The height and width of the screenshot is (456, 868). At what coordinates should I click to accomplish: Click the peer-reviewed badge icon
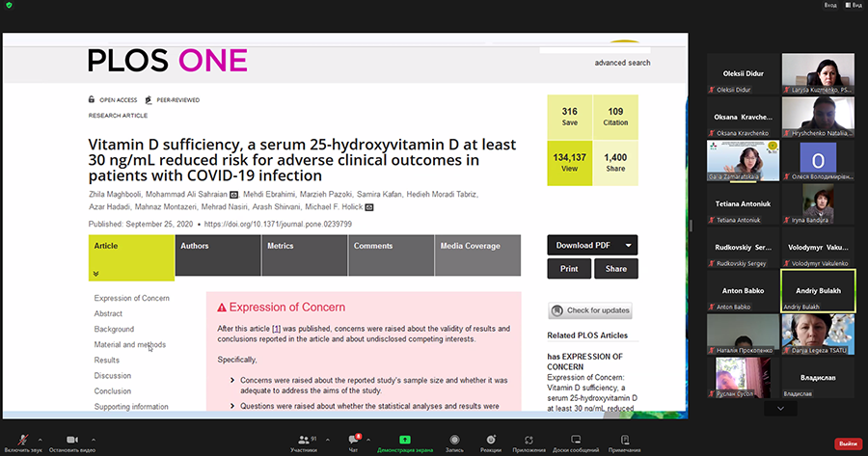tap(148, 99)
